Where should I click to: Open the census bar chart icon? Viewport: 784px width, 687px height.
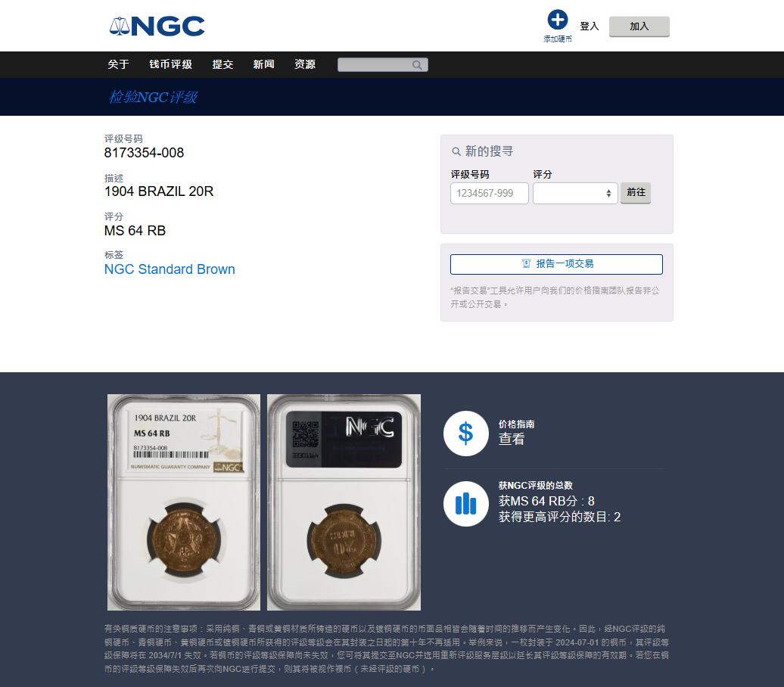(465, 503)
